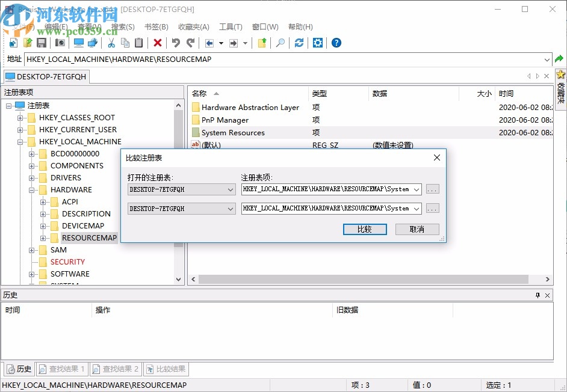
Task: Open the Search magnifier toolbar icon
Action: click(280, 43)
